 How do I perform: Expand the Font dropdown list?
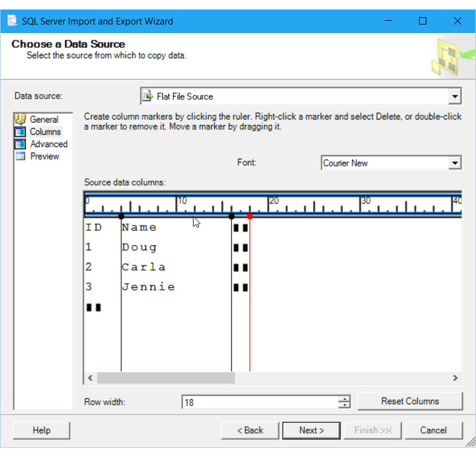pyautogui.click(x=454, y=163)
